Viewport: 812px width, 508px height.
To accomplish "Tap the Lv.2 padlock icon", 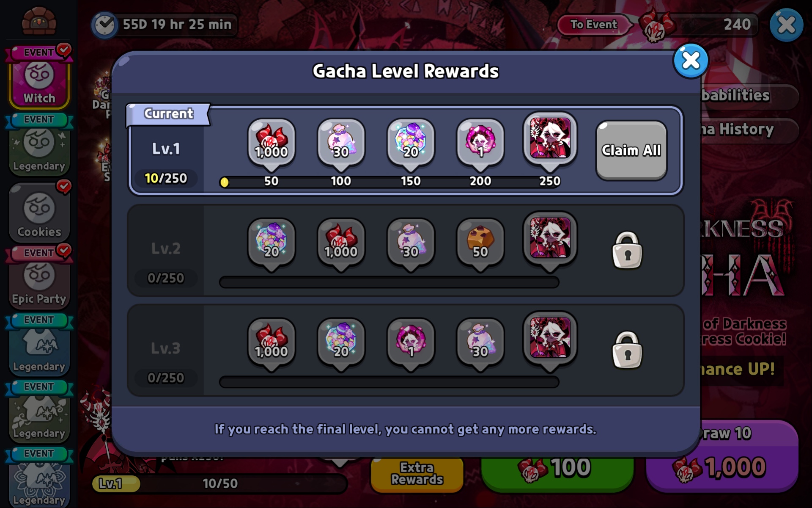I will 627,250.
